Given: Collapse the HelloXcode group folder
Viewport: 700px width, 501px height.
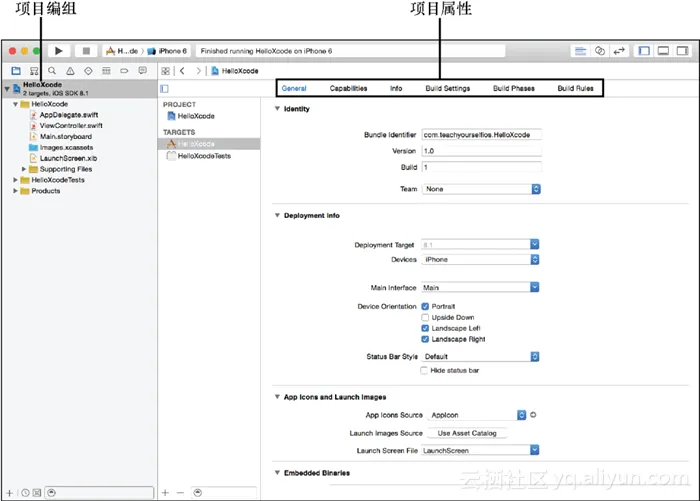Looking at the screenshot, I should pos(16,104).
